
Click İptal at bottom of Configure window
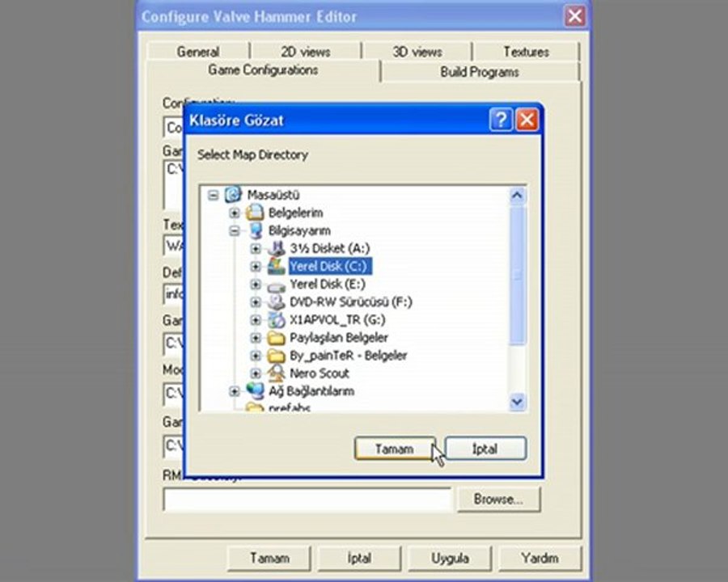coord(359,558)
